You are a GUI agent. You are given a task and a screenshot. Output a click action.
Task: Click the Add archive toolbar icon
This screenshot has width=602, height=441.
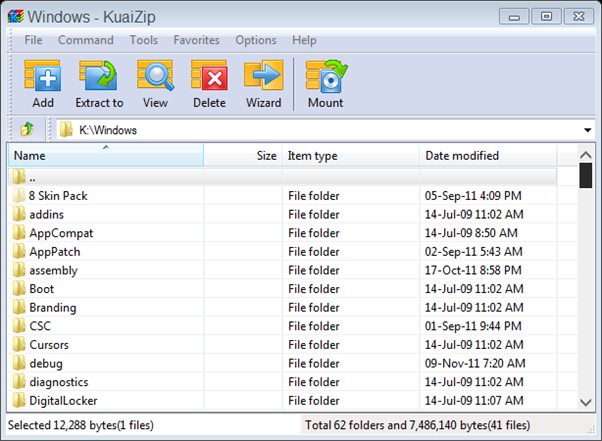click(43, 76)
